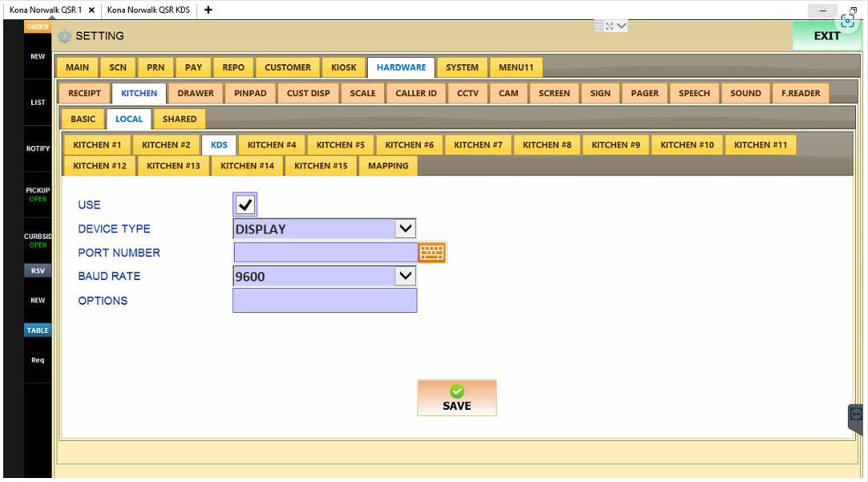
Task: Uncheck the USE checkbox
Action: click(244, 205)
